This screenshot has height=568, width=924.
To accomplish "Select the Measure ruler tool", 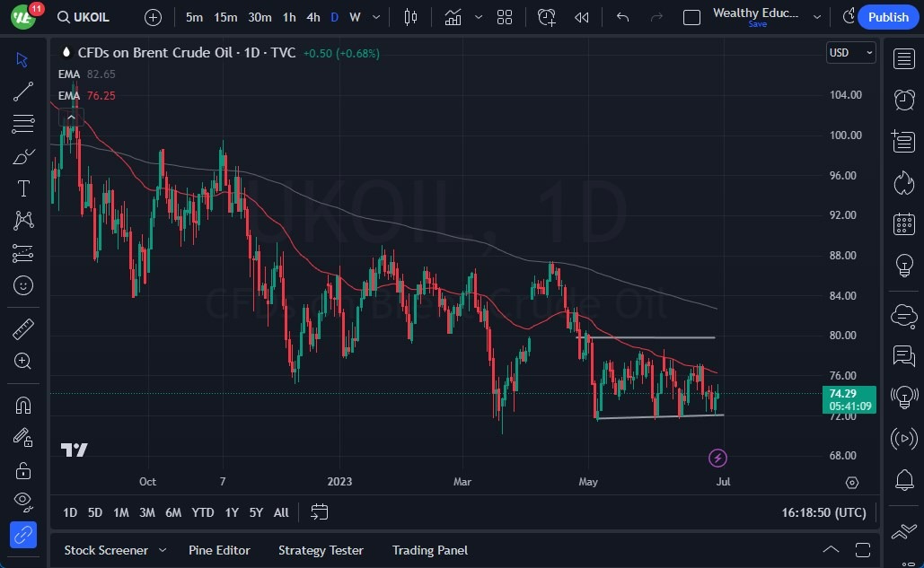I will [23, 328].
